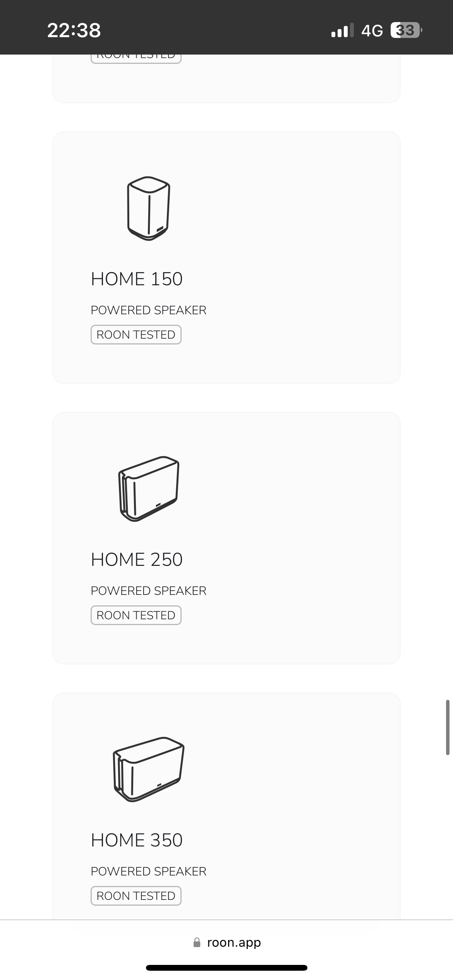The height and width of the screenshot is (980, 453).
Task: Tap the Home 150 speaker illustration
Action: point(149,208)
